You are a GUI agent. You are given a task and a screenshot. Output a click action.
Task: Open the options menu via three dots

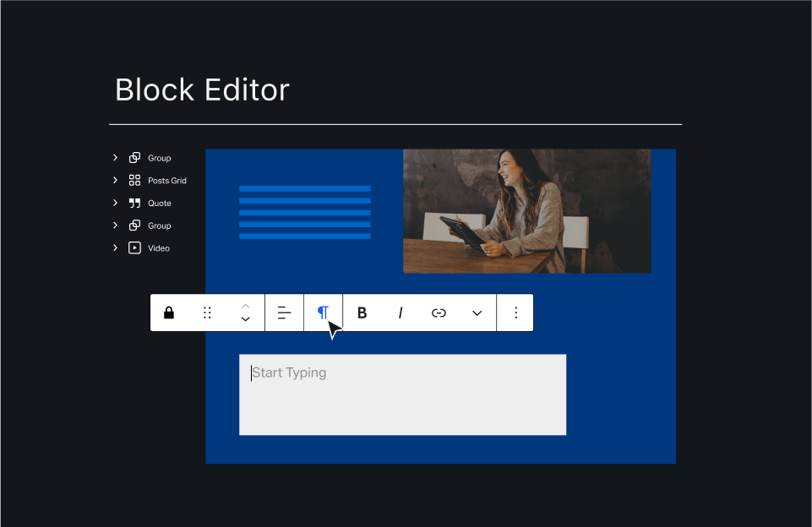click(x=515, y=312)
